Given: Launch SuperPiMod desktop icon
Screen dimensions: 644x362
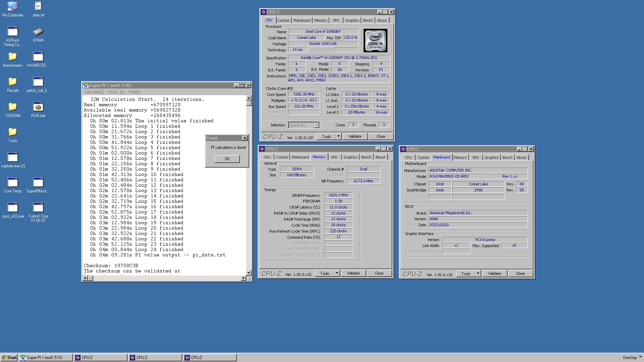Looking at the screenshot, I should [38, 185].
